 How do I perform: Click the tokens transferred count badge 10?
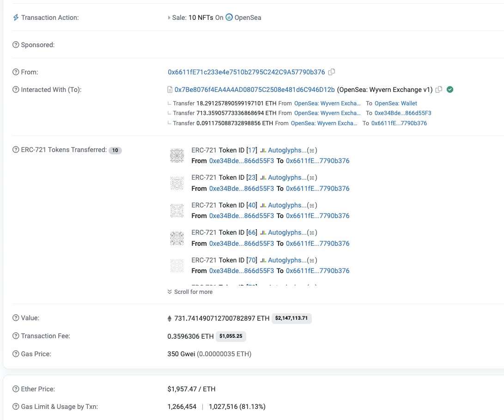[x=115, y=150]
